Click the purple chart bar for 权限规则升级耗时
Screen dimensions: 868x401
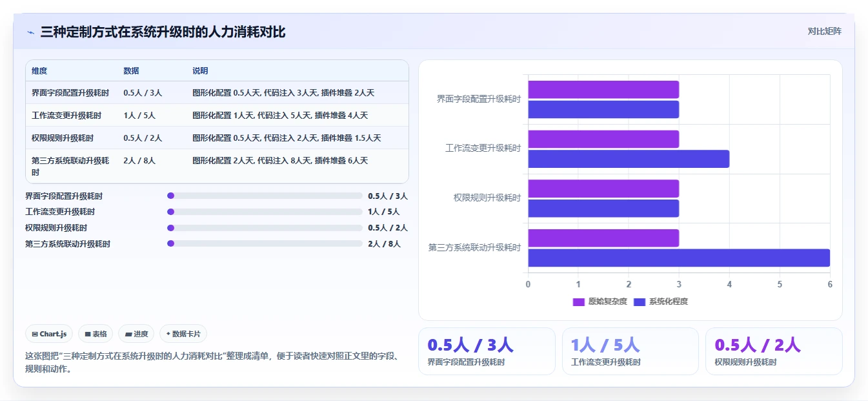point(603,189)
